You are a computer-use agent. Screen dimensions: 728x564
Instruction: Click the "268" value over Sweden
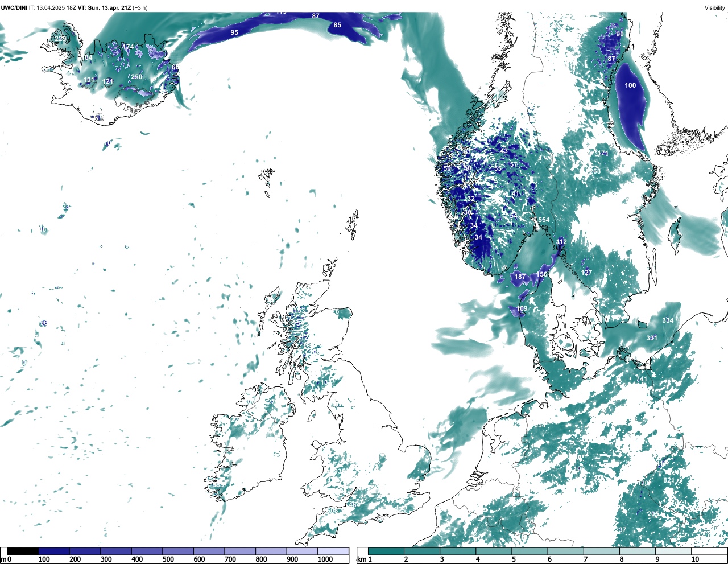point(595,171)
